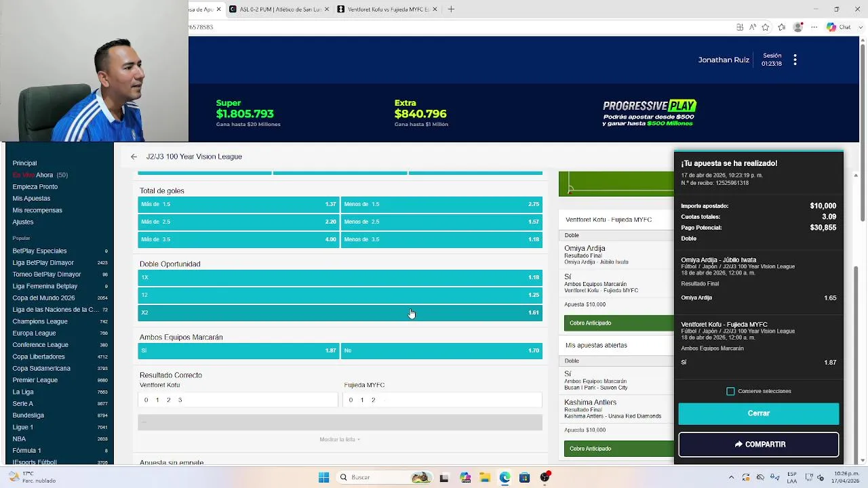Pick Menos de 1.5 at 2.75 odds
This screenshot has height=488, width=868.
pyautogui.click(x=441, y=204)
